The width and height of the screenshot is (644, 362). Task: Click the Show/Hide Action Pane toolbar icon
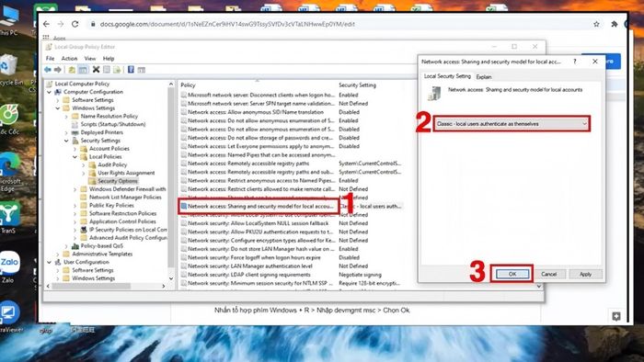click(x=142, y=70)
